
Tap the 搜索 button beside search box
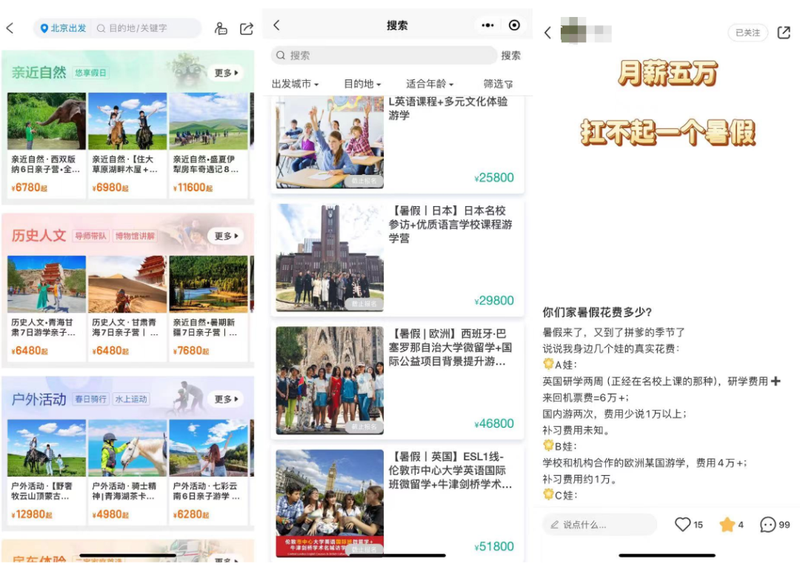[x=511, y=56]
